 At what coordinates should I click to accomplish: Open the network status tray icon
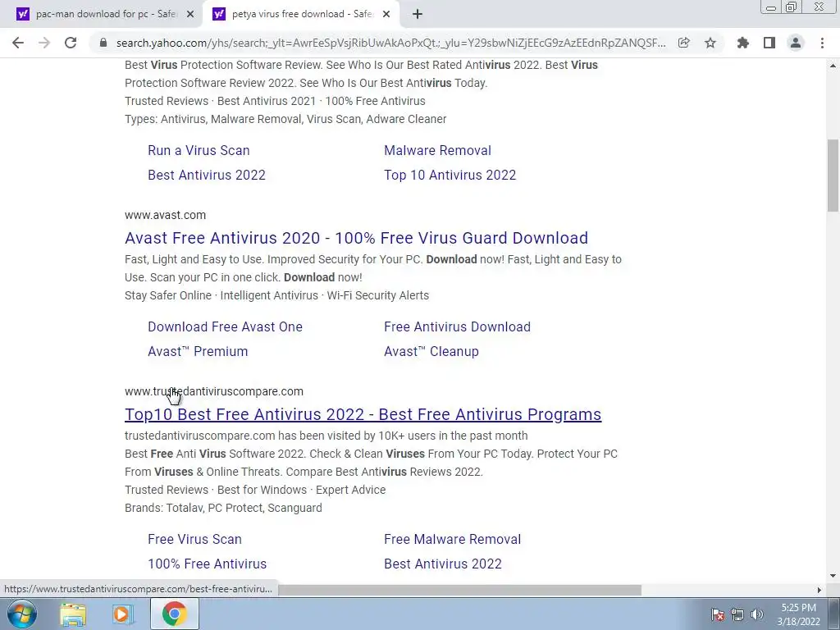pyautogui.click(x=737, y=614)
